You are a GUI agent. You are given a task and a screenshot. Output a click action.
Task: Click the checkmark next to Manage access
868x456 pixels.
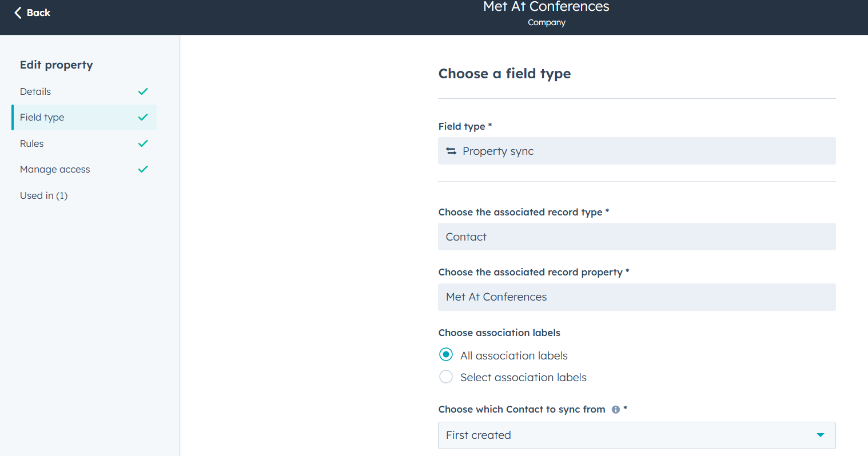(x=142, y=169)
